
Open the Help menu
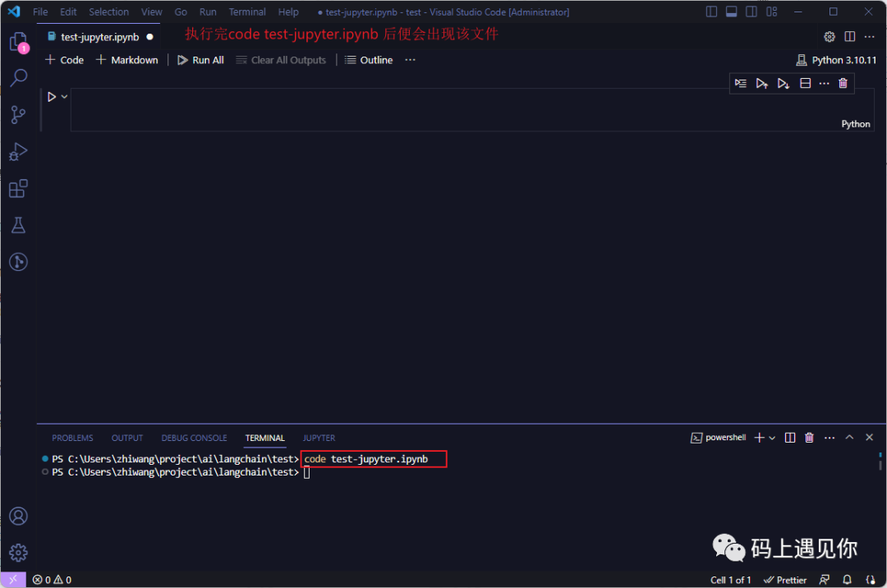coord(288,11)
